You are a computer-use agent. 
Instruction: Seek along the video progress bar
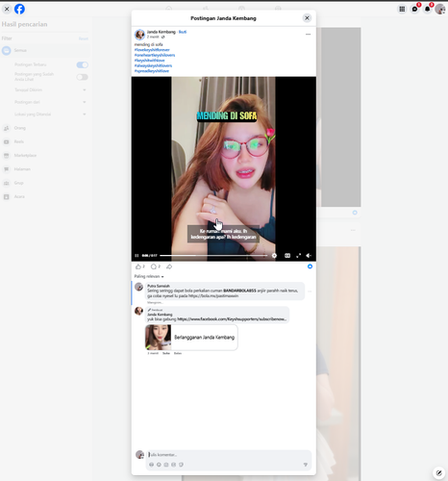click(x=213, y=256)
